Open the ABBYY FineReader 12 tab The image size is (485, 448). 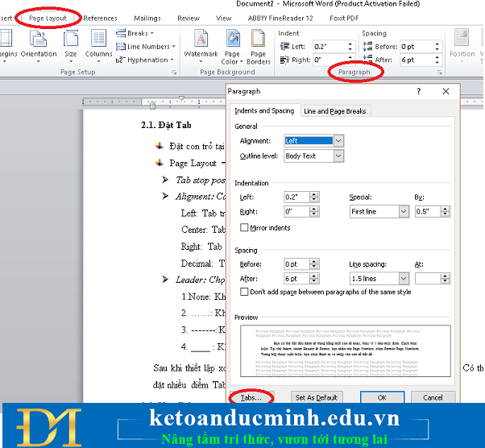coord(280,18)
